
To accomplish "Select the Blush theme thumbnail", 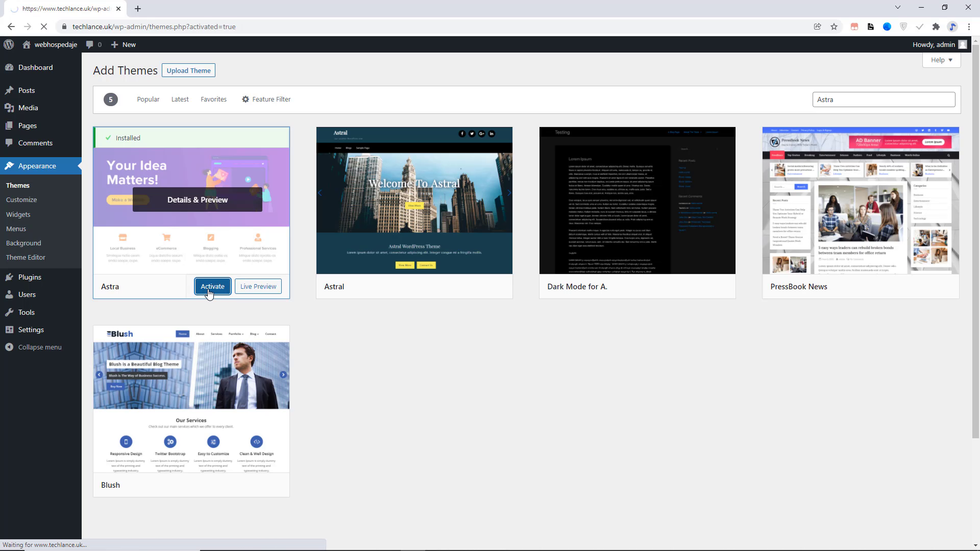I will pos(191,399).
